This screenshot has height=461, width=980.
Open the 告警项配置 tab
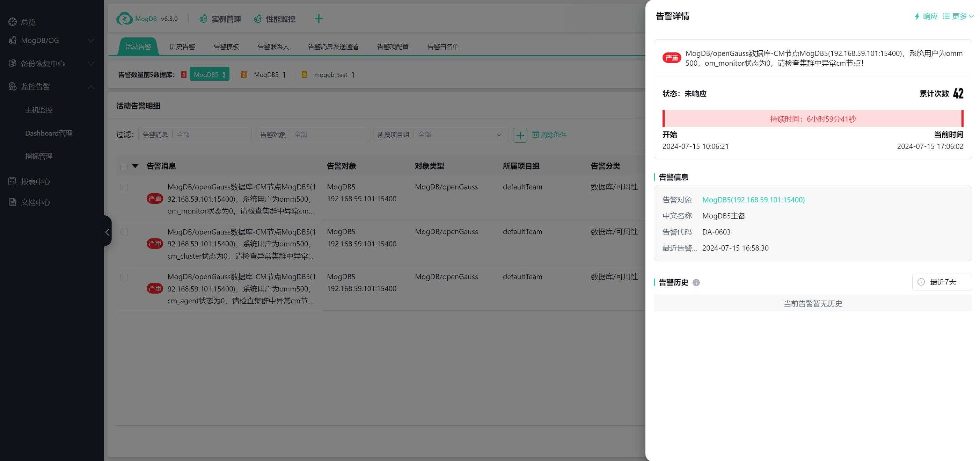[393, 46]
